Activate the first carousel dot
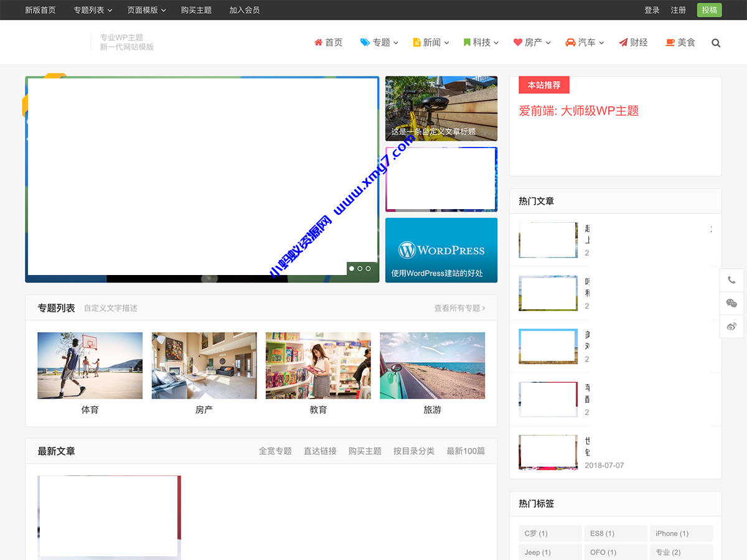Screen dimensions: 747x560 click(352, 269)
